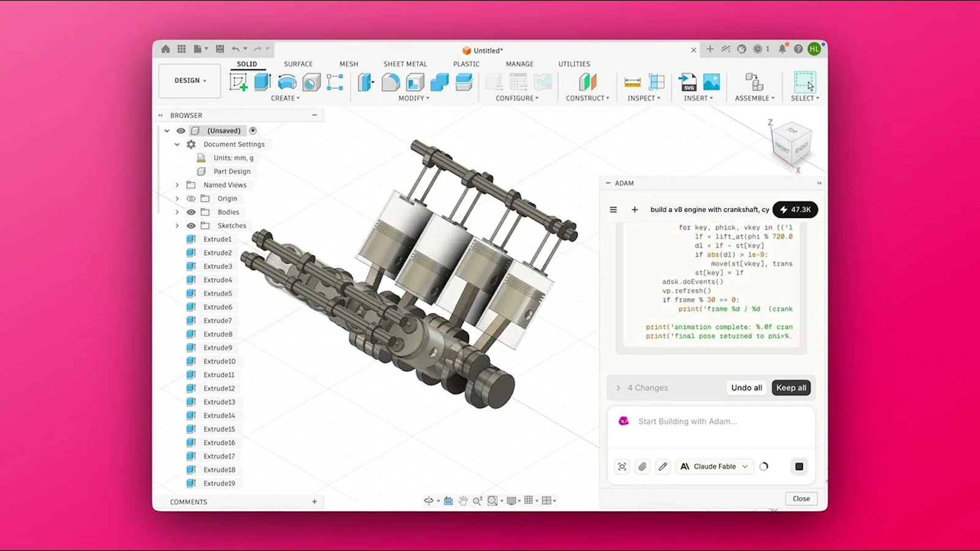
Task: Select the Shell tool icon
Action: point(415,82)
